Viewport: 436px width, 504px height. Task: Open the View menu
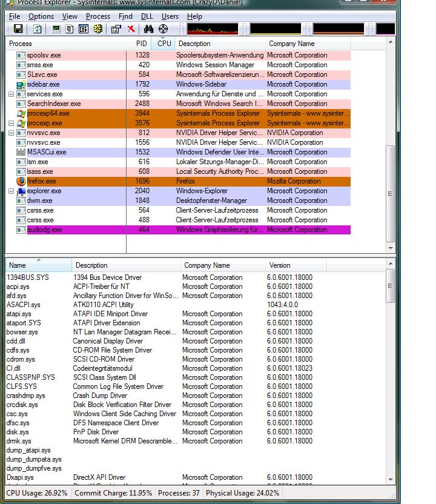[x=70, y=16]
